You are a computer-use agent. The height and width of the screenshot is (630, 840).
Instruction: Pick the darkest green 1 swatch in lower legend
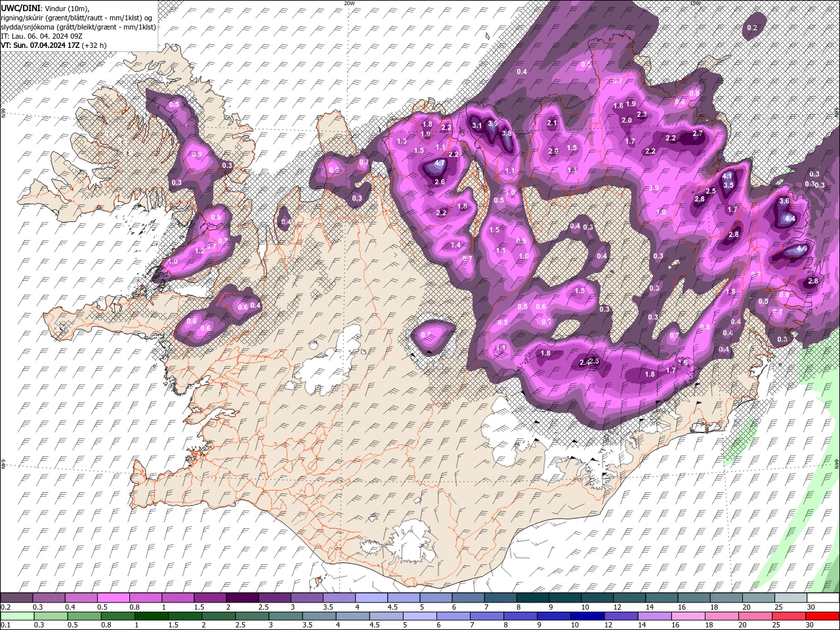click(151, 617)
